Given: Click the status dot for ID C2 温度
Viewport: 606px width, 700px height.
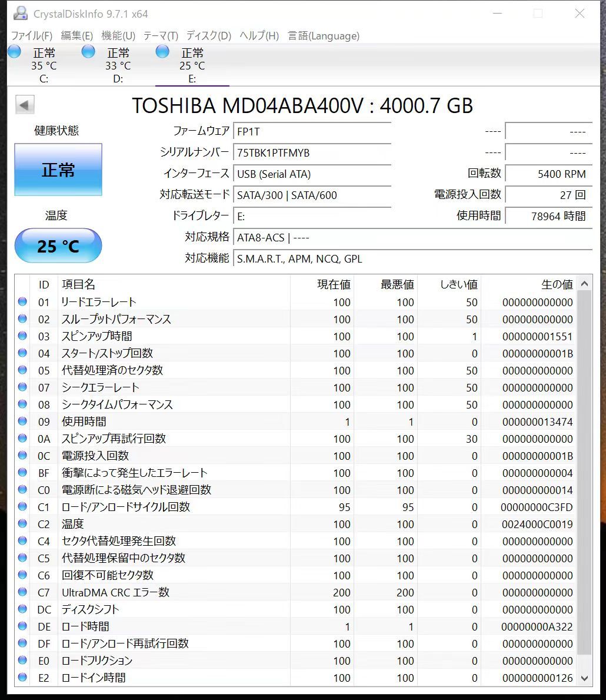Looking at the screenshot, I should pos(22,523).
